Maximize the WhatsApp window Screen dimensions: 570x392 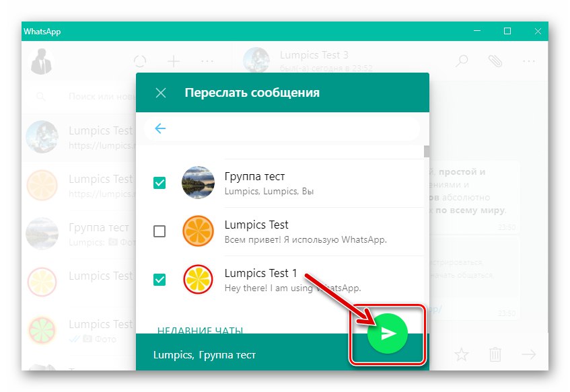pos(507,31)
